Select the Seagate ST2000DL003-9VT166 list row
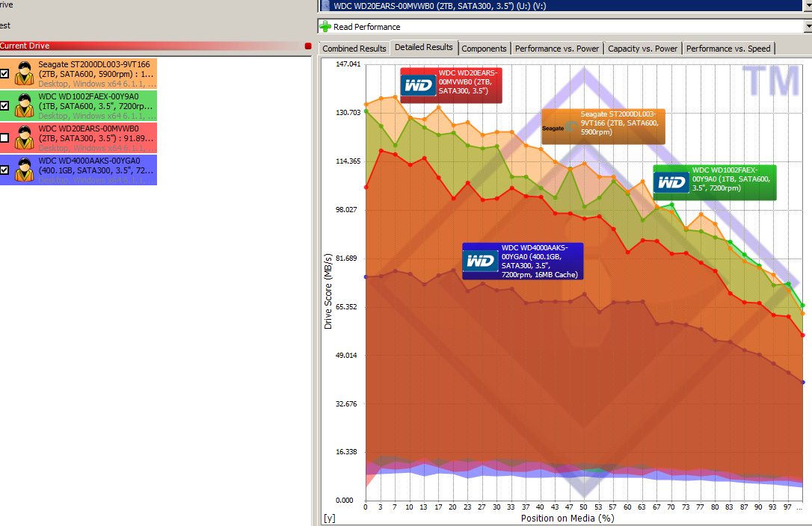The image size is (812, 526). [x=79, y=73]
